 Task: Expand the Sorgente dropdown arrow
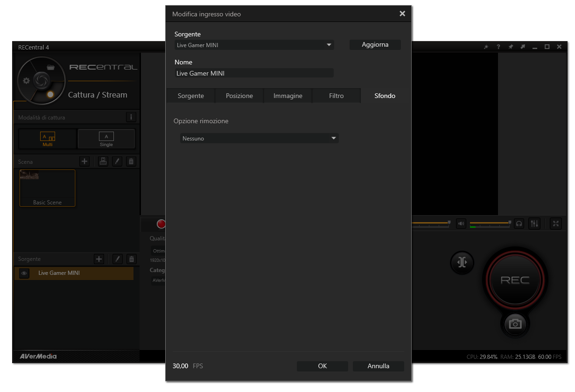pyautogui.click(x=329, y=45)
